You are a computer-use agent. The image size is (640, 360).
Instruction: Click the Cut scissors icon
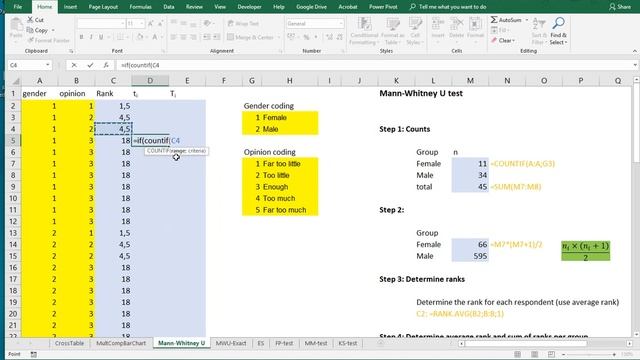coord(31,20)
